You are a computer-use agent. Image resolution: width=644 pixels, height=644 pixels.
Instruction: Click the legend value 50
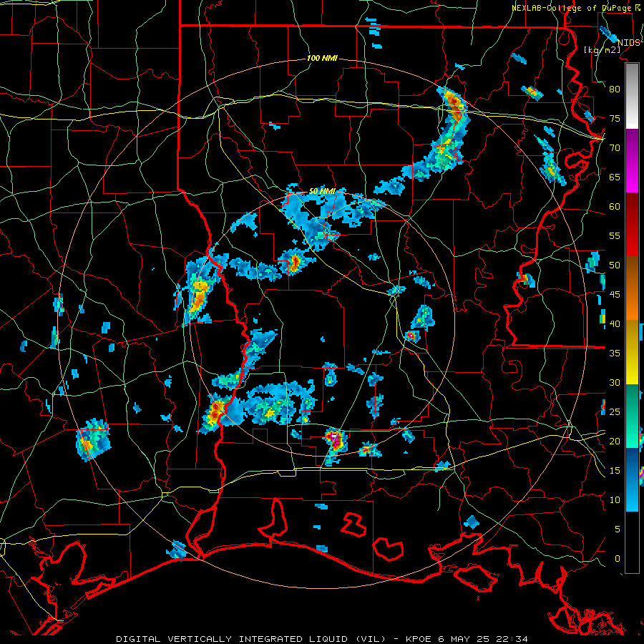pyautogui.click(x=615, y=265)
